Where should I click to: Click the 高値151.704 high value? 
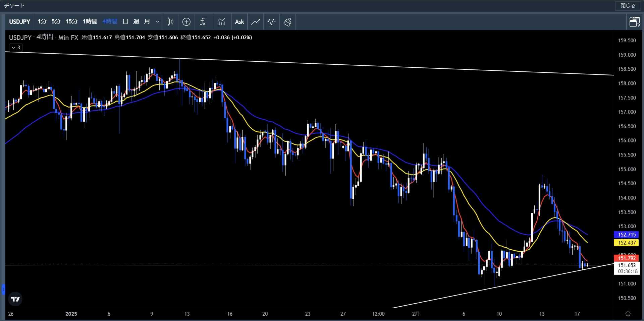coord(129,38)
